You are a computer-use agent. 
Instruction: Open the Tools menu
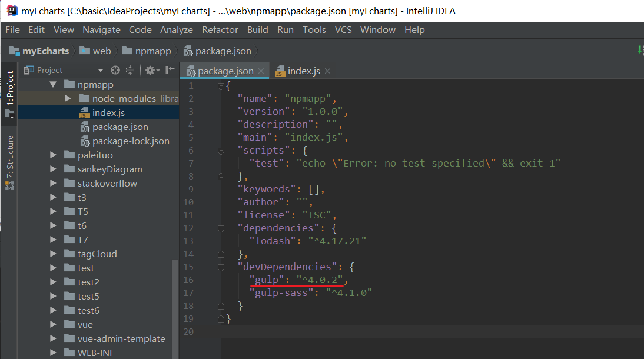click(314, 30)
